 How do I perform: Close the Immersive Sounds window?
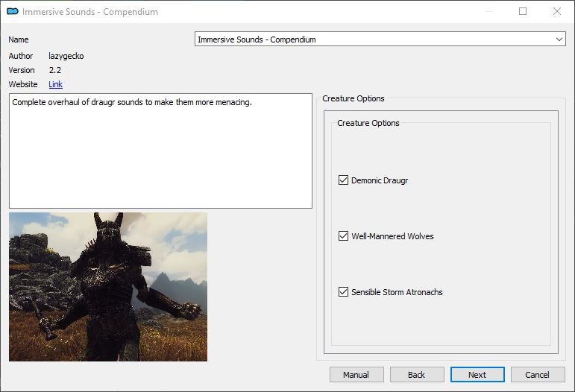point(557,11)
